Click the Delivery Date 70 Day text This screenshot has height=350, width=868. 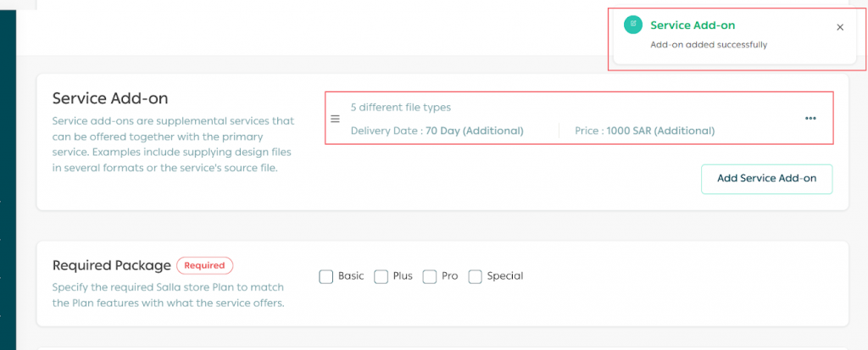pos(437,131)
